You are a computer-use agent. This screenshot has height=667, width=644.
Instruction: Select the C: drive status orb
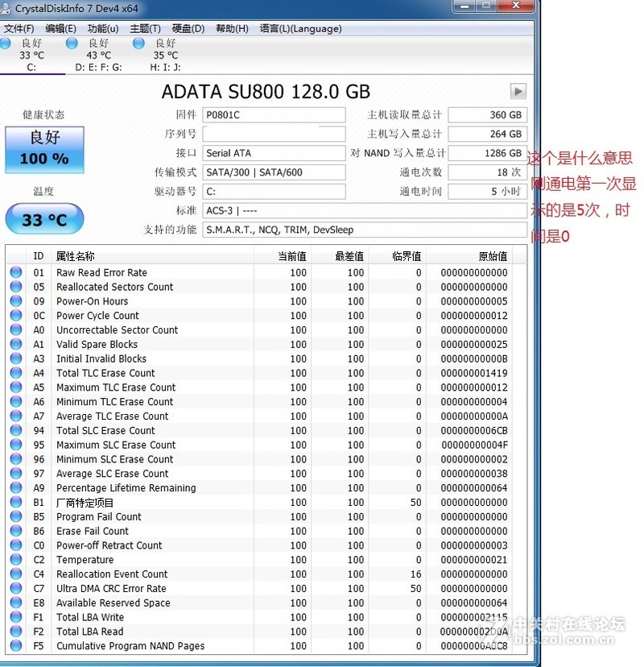pyautogui.click(x=6, y=43)
